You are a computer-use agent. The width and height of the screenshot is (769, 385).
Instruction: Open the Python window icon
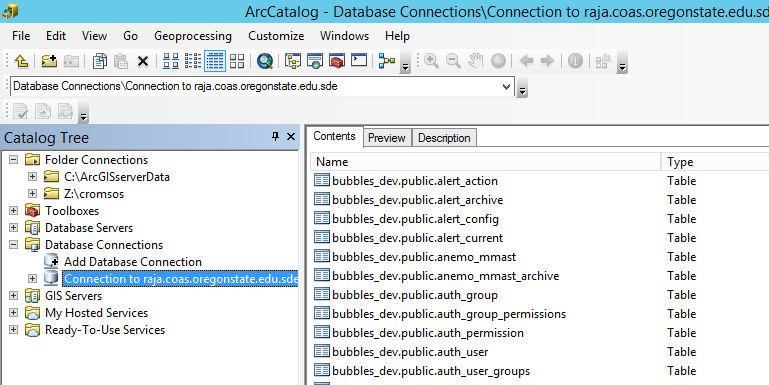pyautogui.click(x=359, y=61)
